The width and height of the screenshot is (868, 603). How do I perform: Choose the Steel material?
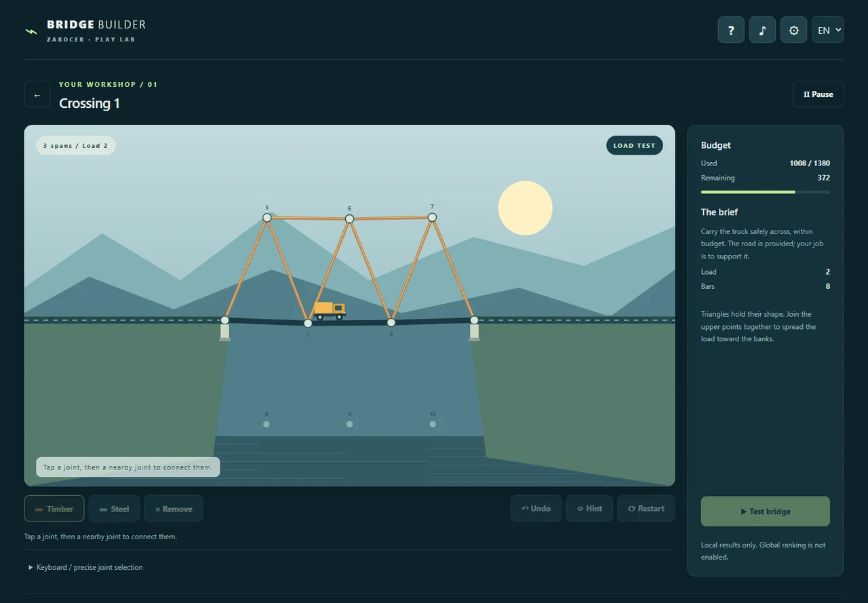[x=114, y=509]
